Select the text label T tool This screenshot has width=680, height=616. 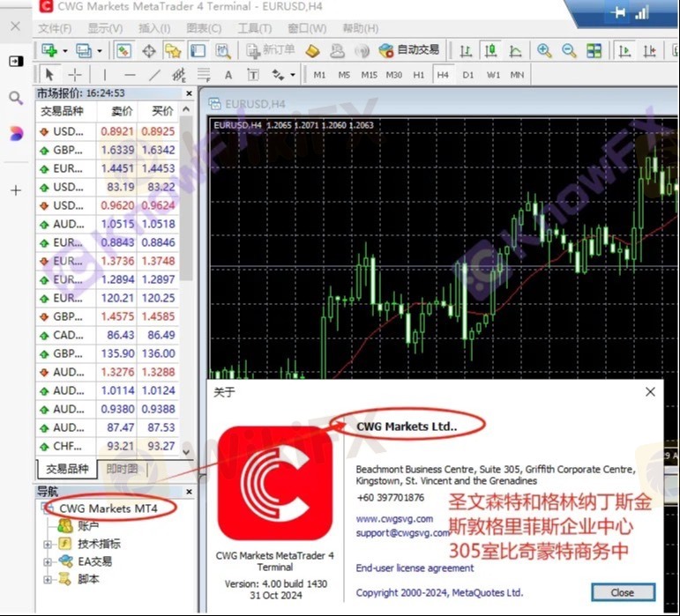[253, 76]
